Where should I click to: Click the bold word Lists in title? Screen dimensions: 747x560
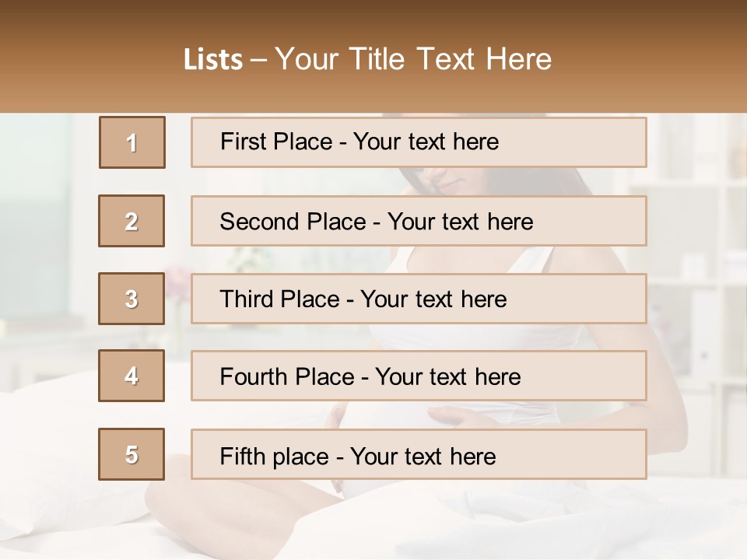click(213, 60)
